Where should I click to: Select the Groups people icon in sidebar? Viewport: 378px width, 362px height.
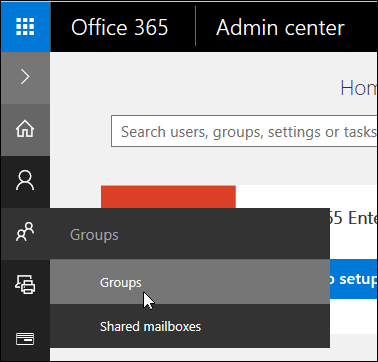25,232
